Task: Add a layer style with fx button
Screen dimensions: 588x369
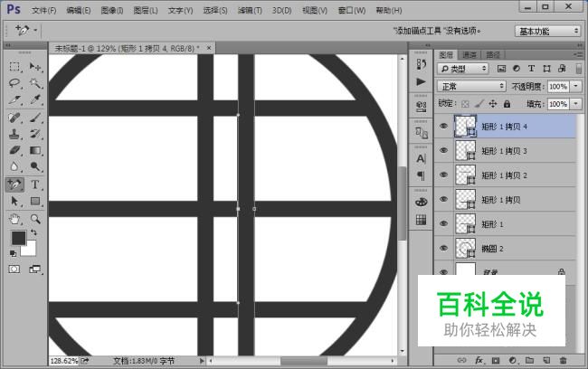Action: point(479,360)
